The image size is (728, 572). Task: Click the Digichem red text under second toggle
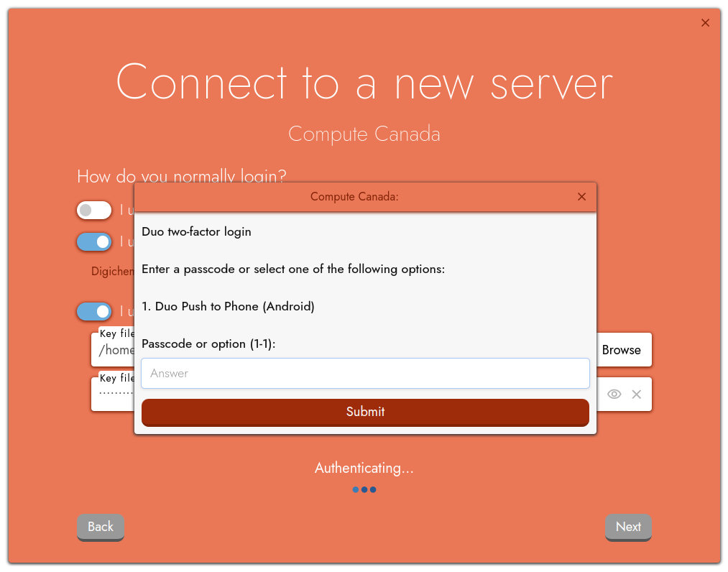click(x=113, y=272)
